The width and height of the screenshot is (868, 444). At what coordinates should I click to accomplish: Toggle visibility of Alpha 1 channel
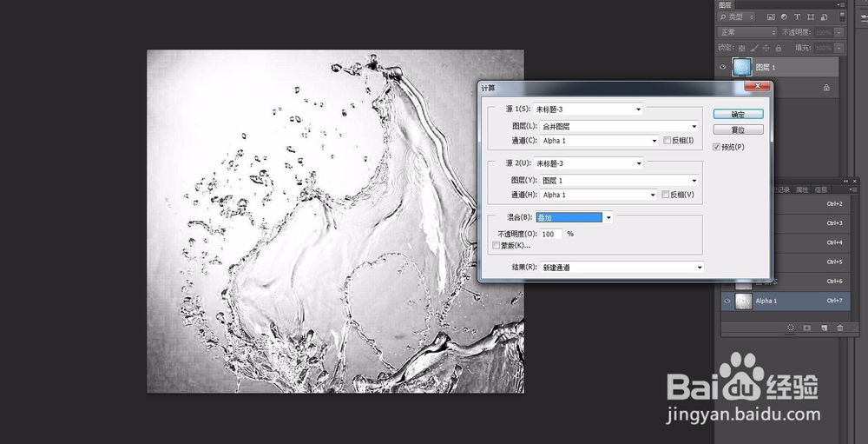click(727, 301)
